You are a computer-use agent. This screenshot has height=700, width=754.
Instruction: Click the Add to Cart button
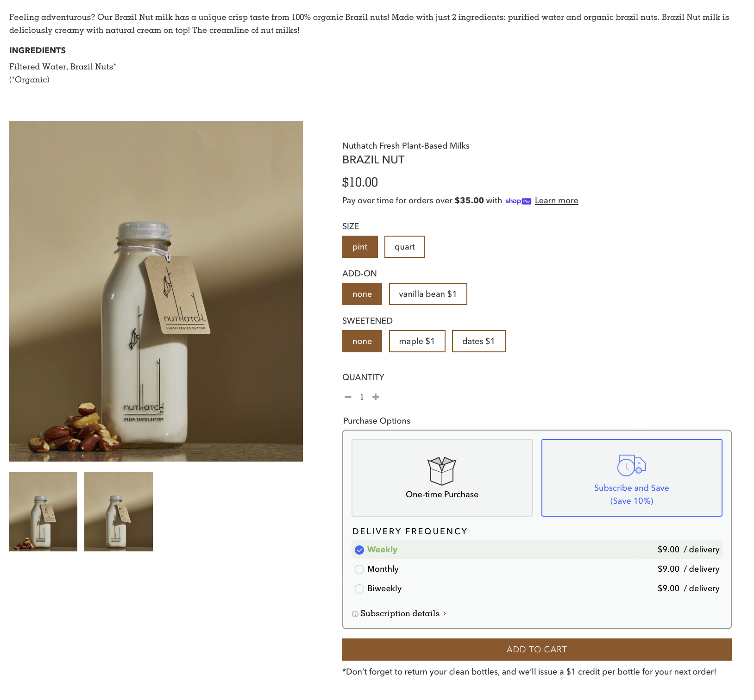point(537,650)
